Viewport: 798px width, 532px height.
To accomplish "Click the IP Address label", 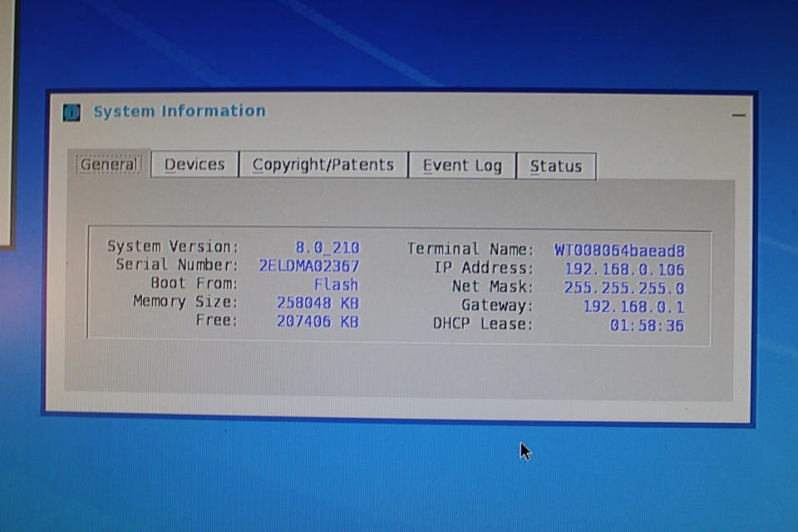I will pos(483,268).
